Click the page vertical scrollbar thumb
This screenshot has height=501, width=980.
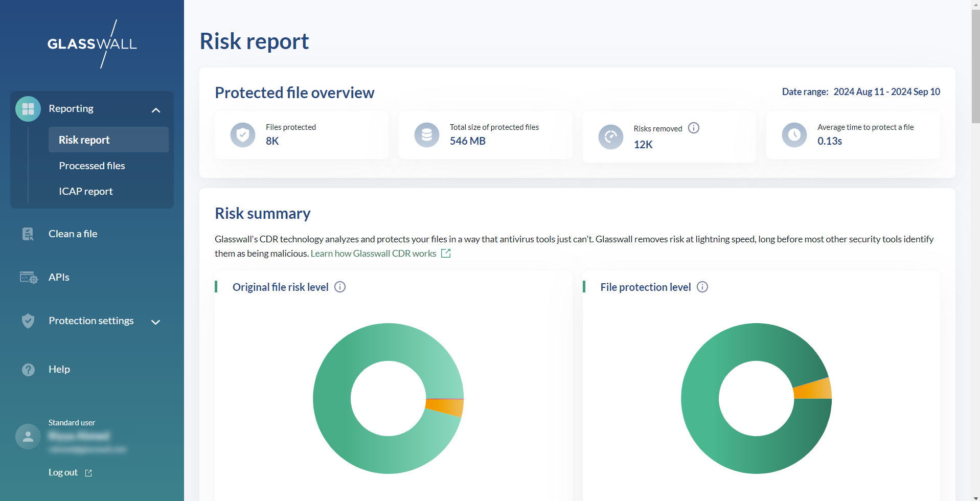click(x=975, y=66)
